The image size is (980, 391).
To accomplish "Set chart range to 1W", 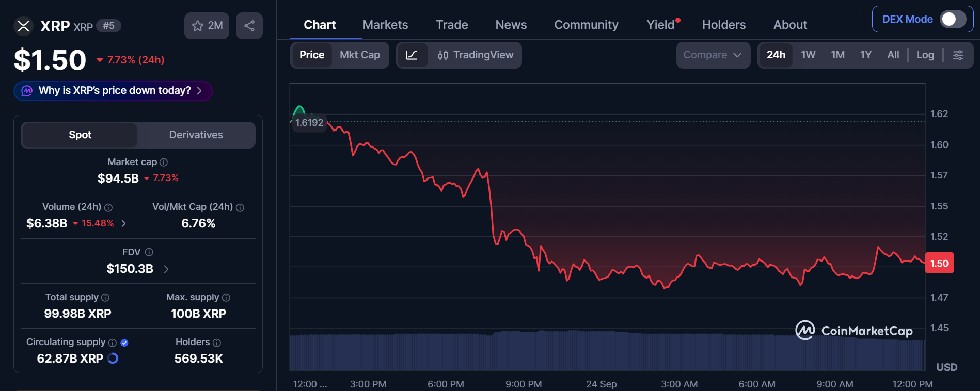I will [x=808, y=55].
